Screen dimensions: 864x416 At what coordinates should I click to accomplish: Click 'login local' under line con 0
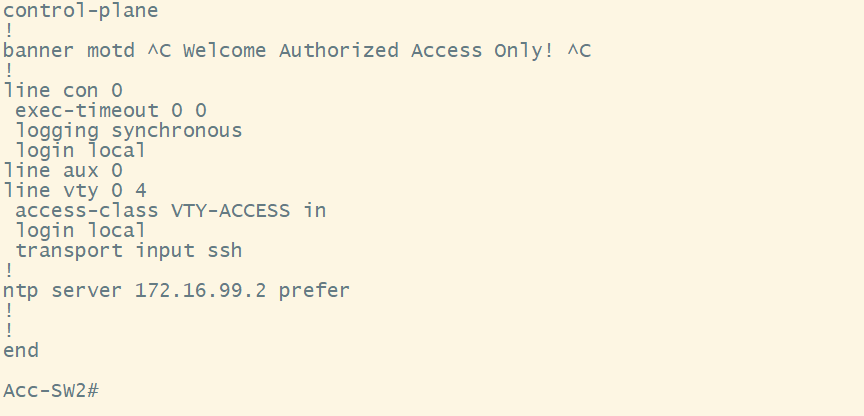[x=80, y=151]
